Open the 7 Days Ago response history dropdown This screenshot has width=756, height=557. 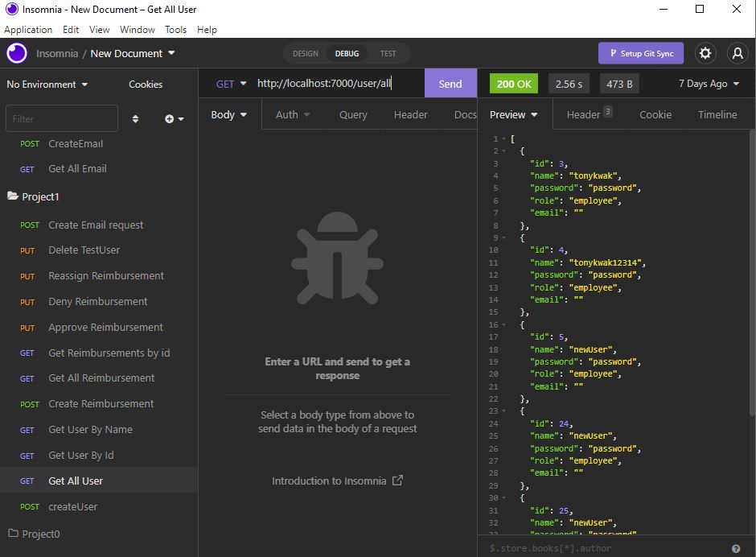click(707, 83)
